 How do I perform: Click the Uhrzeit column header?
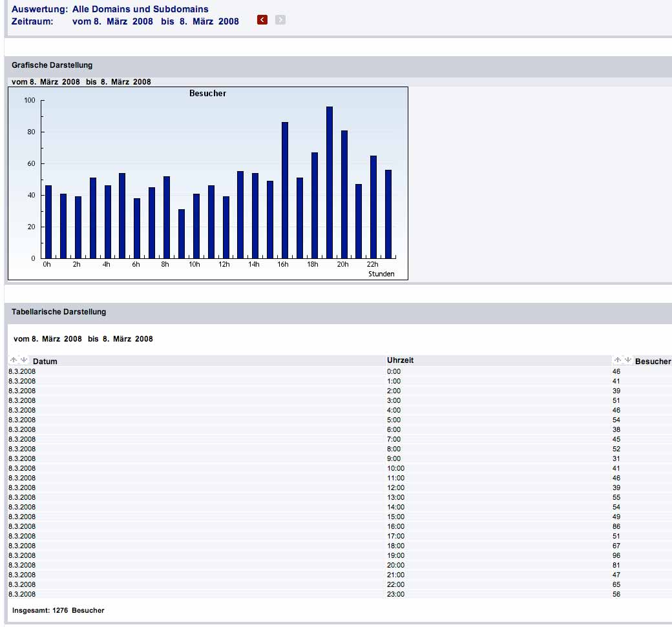click(400, 360)
